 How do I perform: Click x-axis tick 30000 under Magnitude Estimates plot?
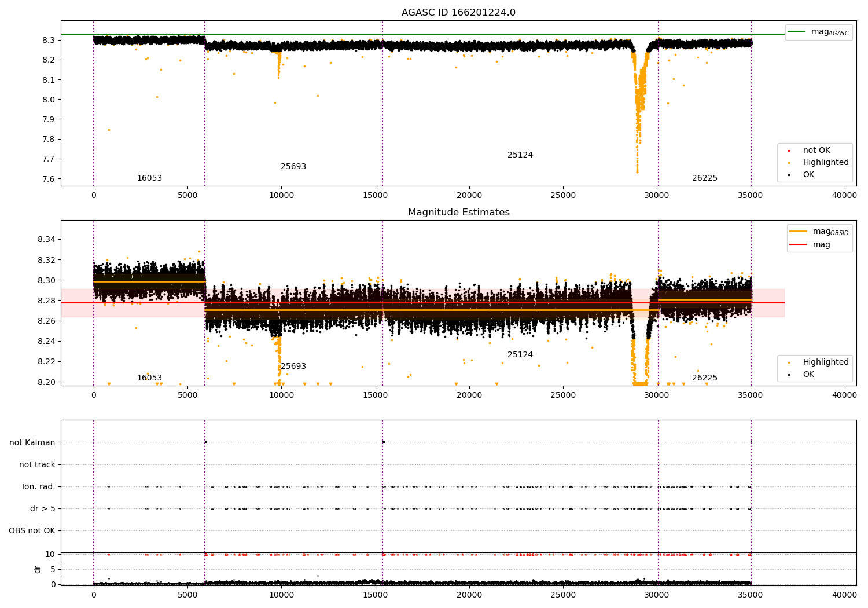pos(657,395)
